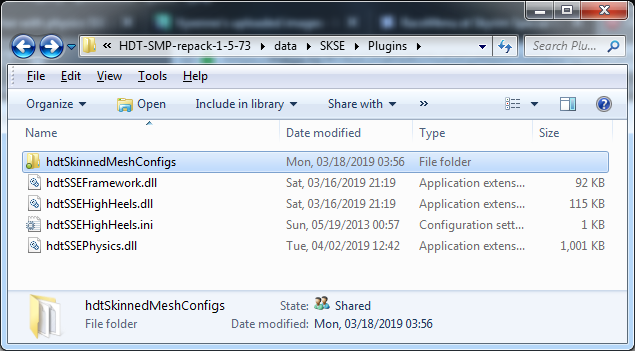The image size is (640, 360).
Task: Navigate to data breadcrumb
Action: point(285,46)
